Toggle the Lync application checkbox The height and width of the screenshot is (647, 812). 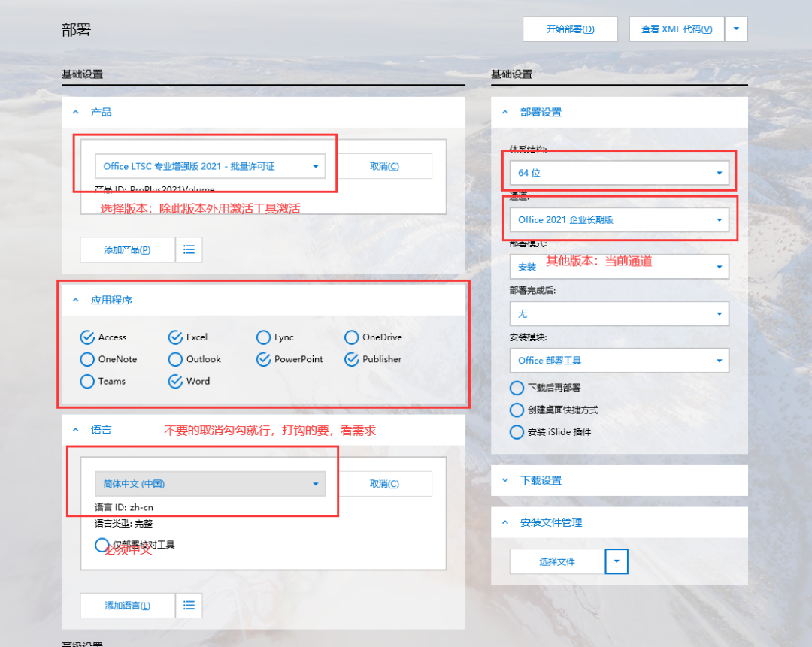(263, 337)
